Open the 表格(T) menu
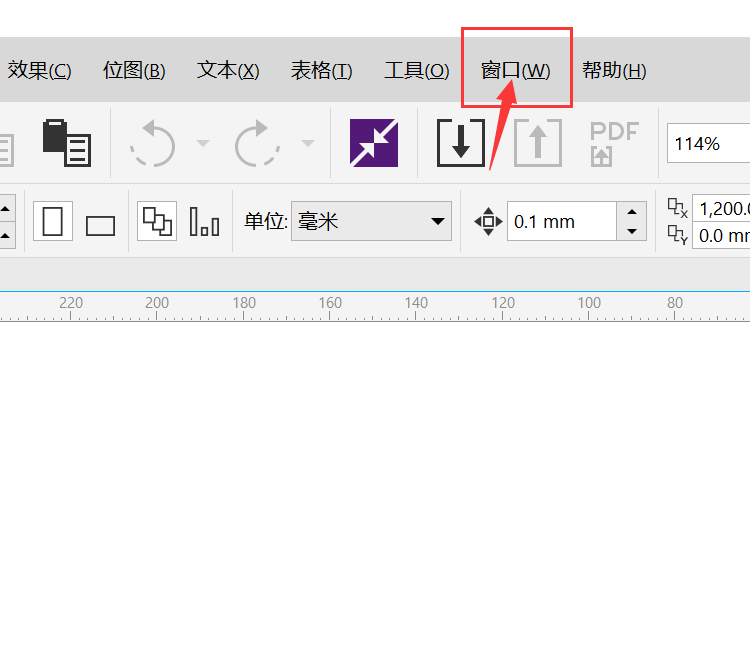Viewport: 750px width, 653px height. 321,71
